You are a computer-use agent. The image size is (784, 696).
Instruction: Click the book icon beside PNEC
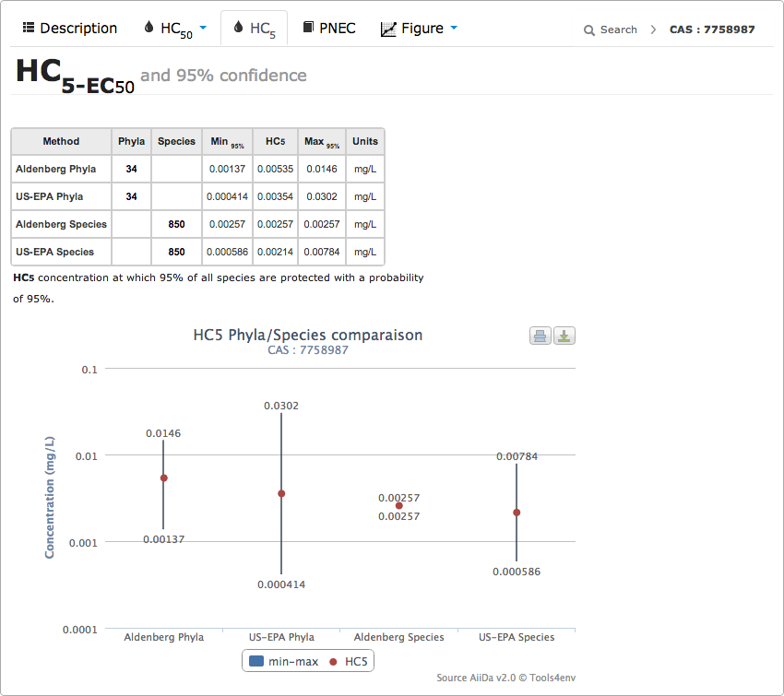[308, 29]
